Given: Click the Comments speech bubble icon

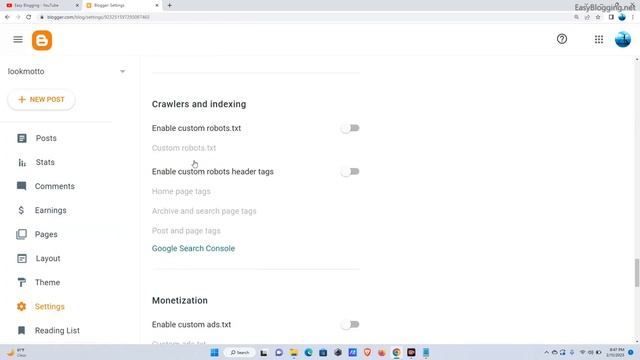Looking at the screenshot, I should [x=22, y=186].
